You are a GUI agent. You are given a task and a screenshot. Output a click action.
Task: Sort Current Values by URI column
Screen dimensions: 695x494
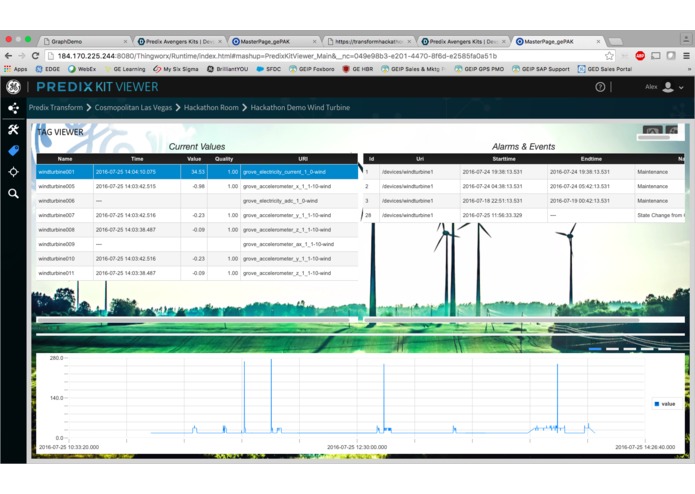click(x=303, y=159)
